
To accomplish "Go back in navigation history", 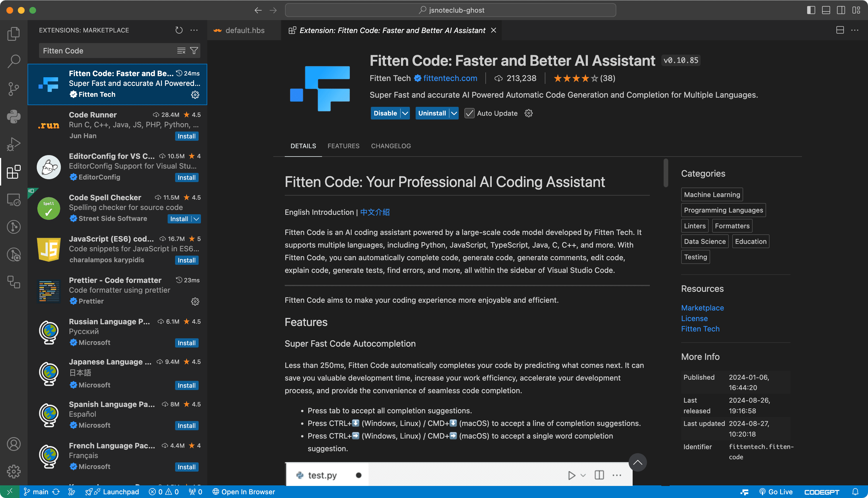I will [258, 10].
